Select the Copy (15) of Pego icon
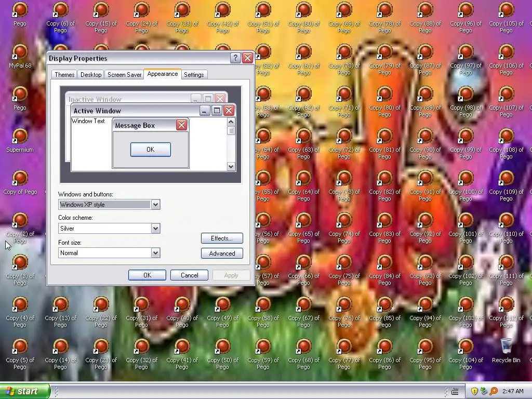The image size is (532, 399). pyautogui.click(x=101, y=17)
